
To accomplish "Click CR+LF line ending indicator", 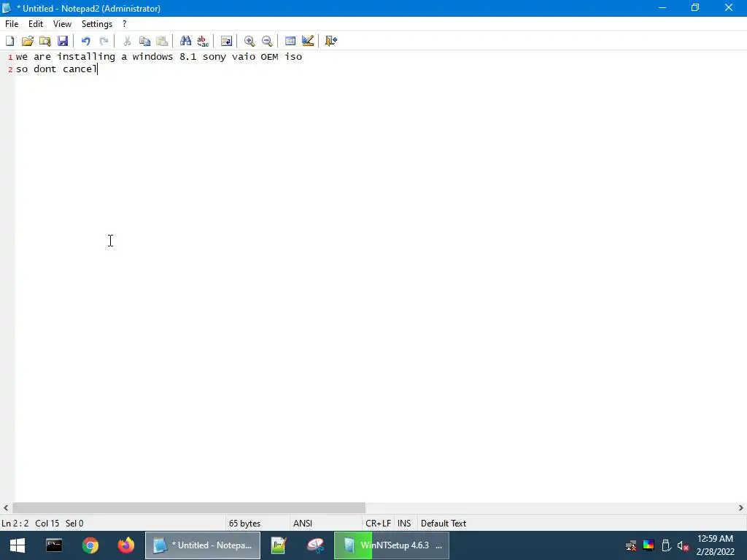I will click(x=379, y=524).
